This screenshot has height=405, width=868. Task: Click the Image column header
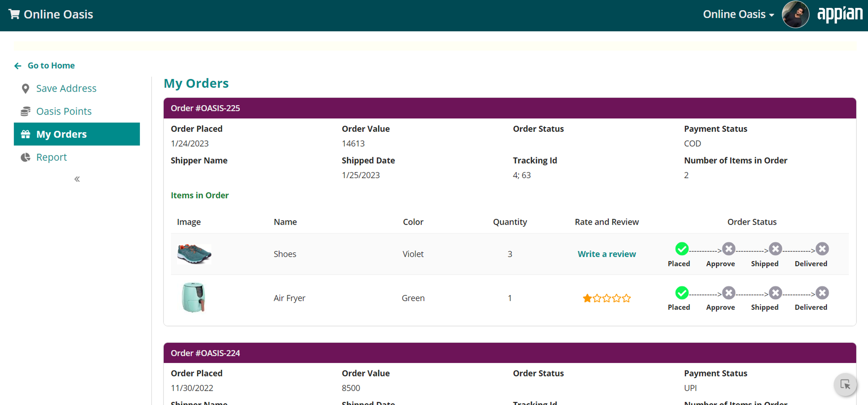[189, 222]
